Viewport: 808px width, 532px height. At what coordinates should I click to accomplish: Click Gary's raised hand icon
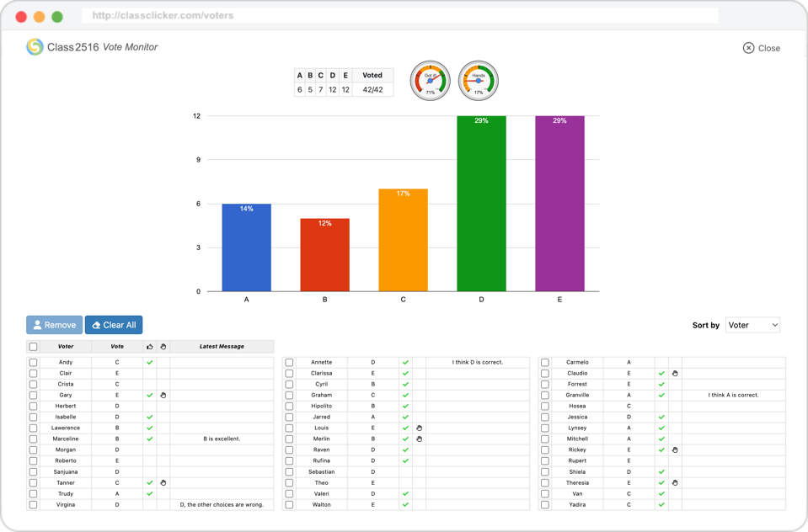coord(163,395)
